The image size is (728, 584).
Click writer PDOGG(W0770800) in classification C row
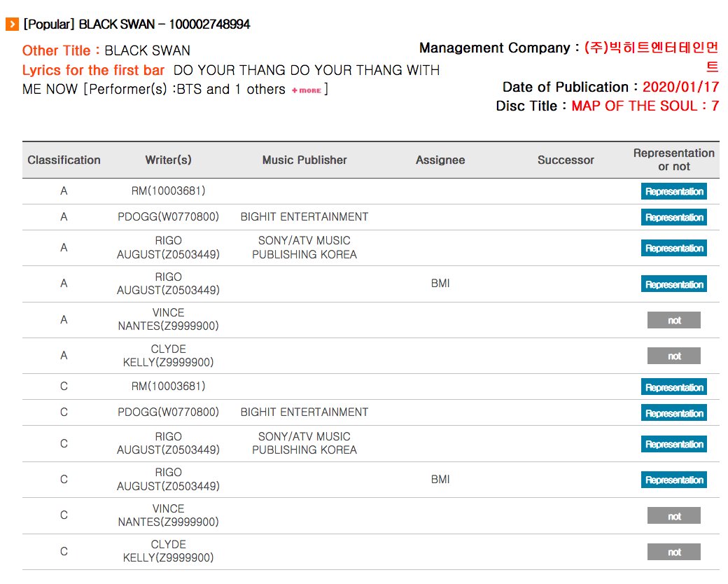pos(168,412)
